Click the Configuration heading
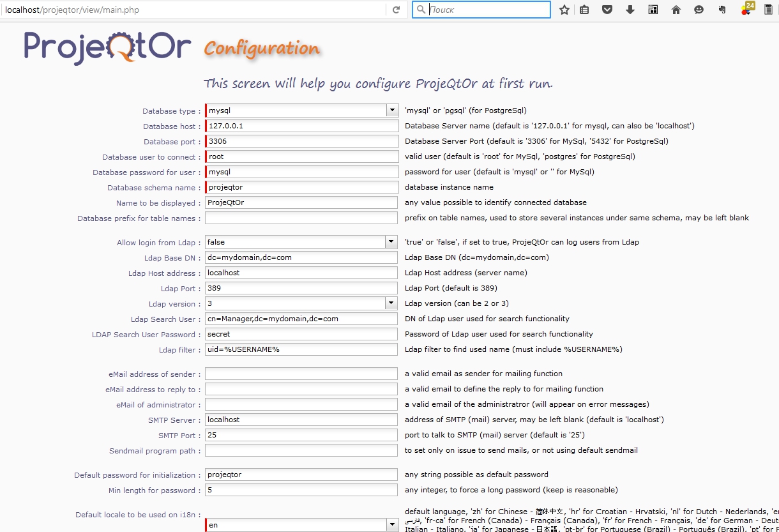Viewport: 779px width, 532px height. point(262,49)
